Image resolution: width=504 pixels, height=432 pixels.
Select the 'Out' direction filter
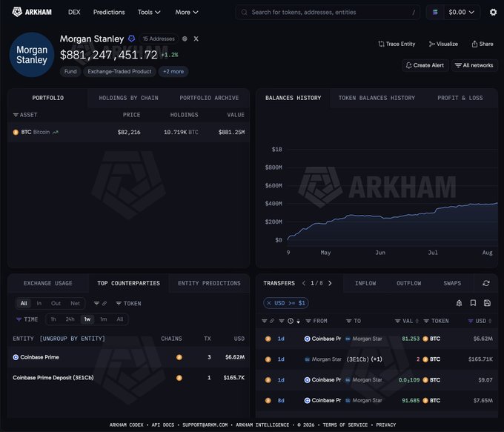point(56,303)
